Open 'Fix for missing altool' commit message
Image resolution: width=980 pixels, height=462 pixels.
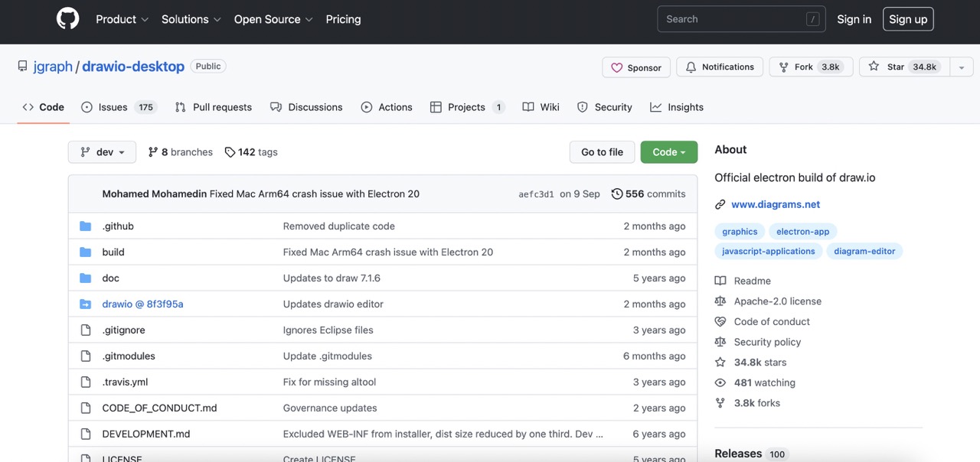(330, 382)
